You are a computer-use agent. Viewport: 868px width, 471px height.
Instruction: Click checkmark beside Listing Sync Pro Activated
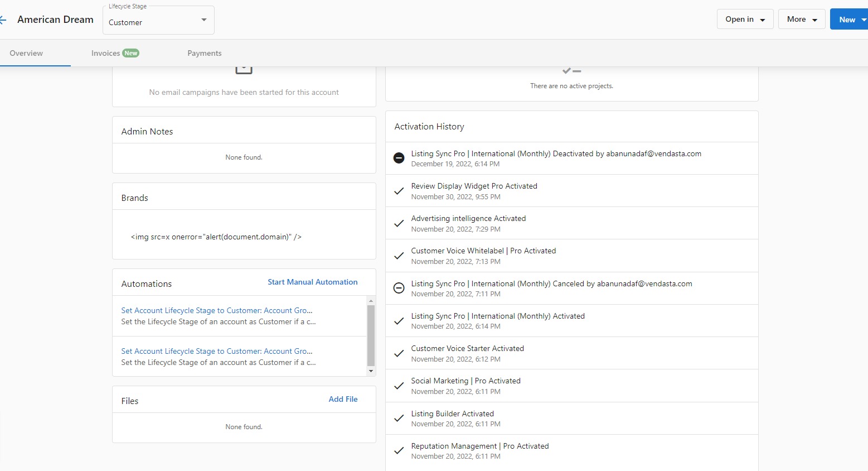coord(399,321)
